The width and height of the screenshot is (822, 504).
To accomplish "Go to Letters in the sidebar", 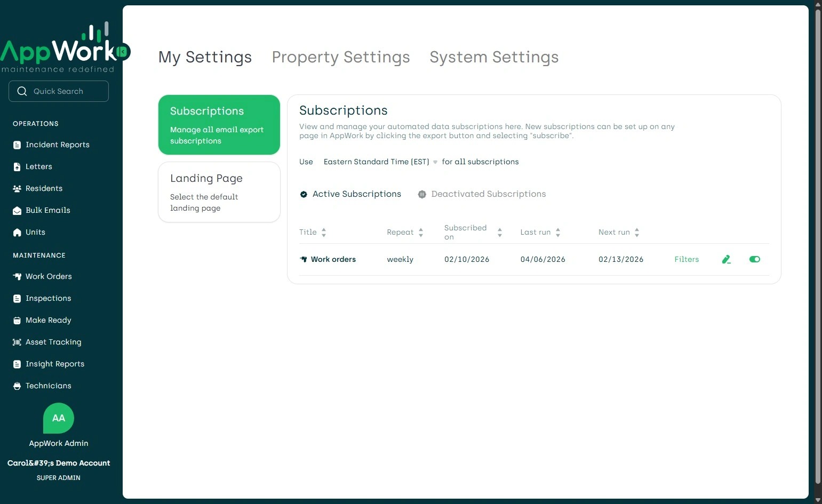I will click(33, 166).
